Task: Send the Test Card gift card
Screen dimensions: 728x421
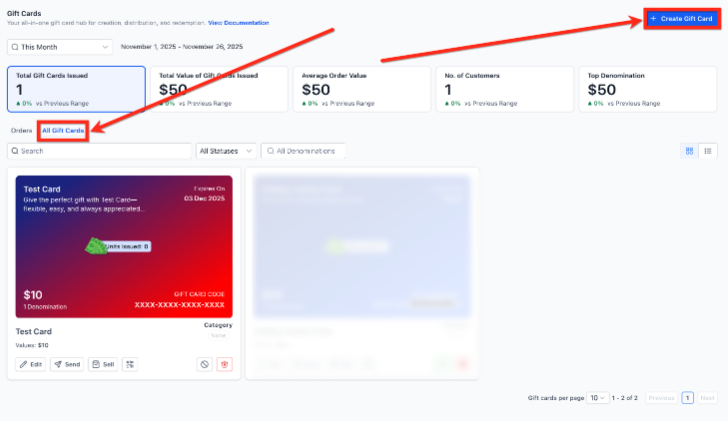Action: [67, 364]
